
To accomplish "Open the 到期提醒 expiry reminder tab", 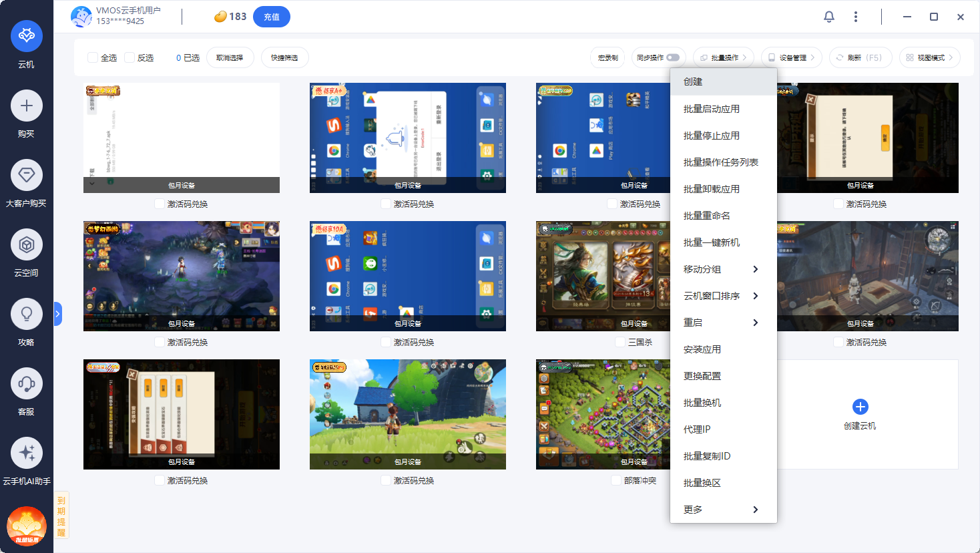I will (x=61, y=516).
